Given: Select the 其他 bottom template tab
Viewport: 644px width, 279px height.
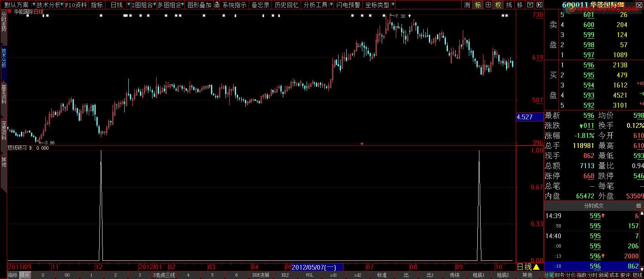Looking at the screenshot, I should [527, 275].
